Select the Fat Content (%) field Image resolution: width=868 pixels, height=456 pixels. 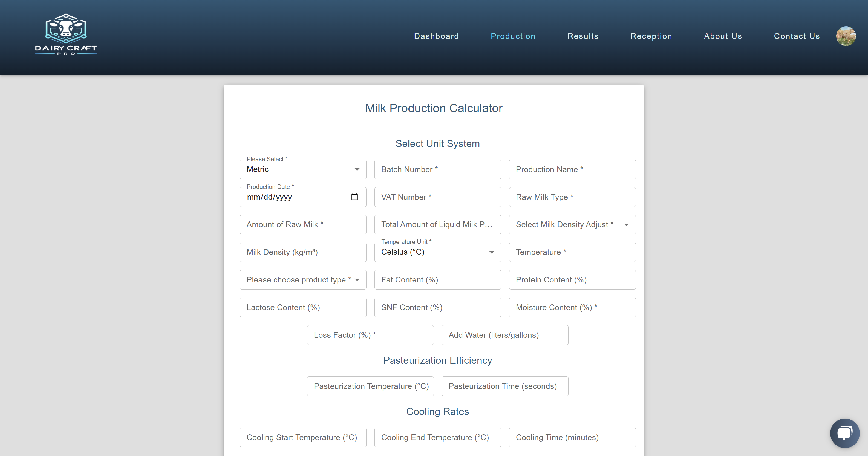437,280
